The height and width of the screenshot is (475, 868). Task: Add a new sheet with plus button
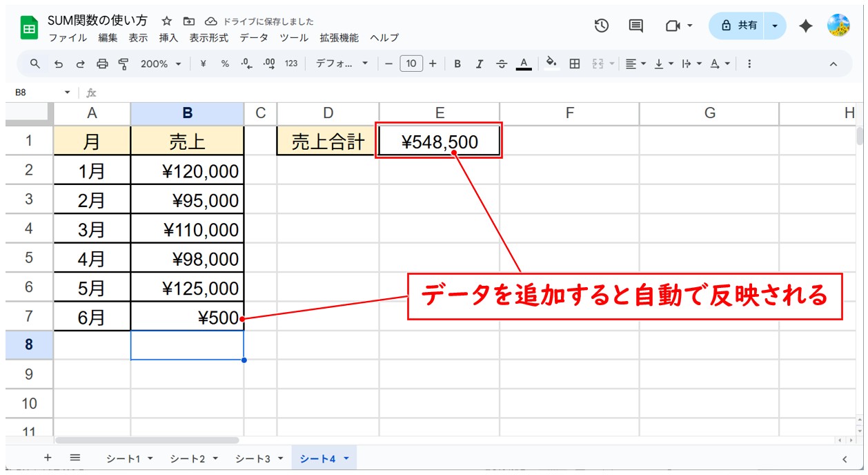[x=48, y=458]
